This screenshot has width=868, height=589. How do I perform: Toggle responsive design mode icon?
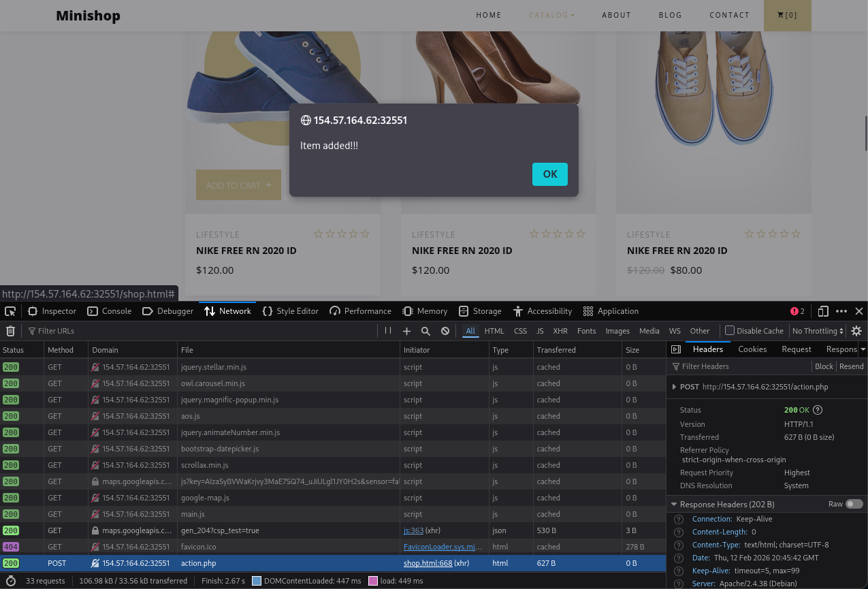click(x=823, y=311)
